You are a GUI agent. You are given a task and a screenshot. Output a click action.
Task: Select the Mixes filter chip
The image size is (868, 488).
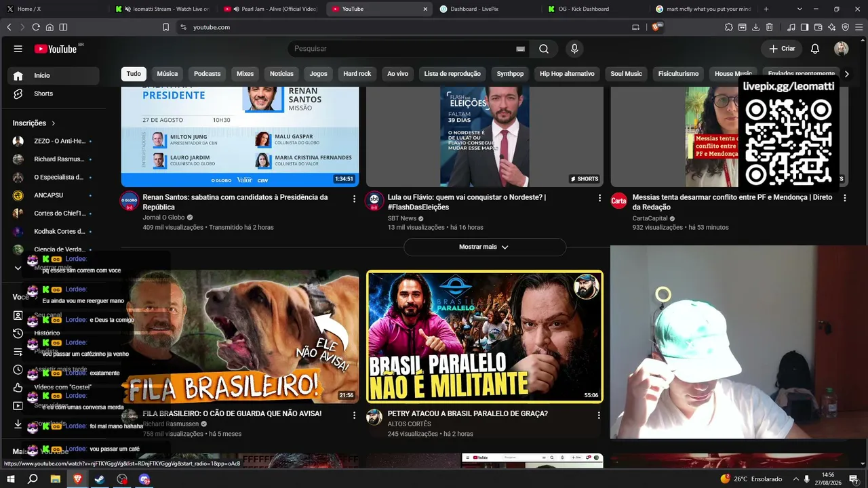245,74
